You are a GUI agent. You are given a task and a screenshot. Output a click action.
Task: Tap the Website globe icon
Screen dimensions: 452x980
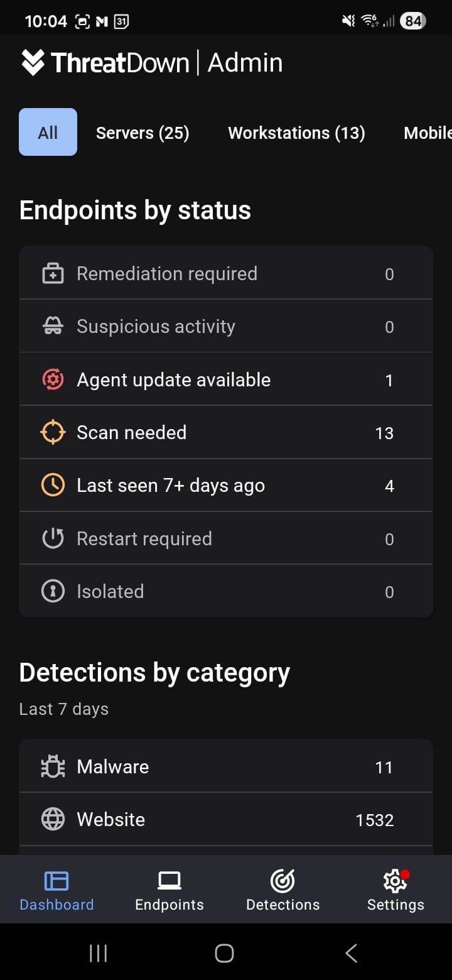click(x=53, y=820)
